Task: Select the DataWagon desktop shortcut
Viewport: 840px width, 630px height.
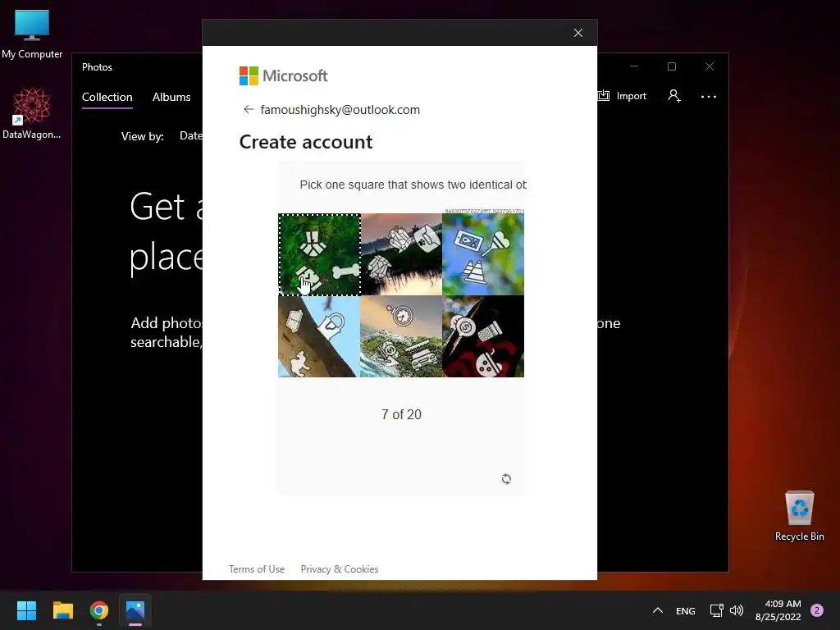Action: coord(32,113)
